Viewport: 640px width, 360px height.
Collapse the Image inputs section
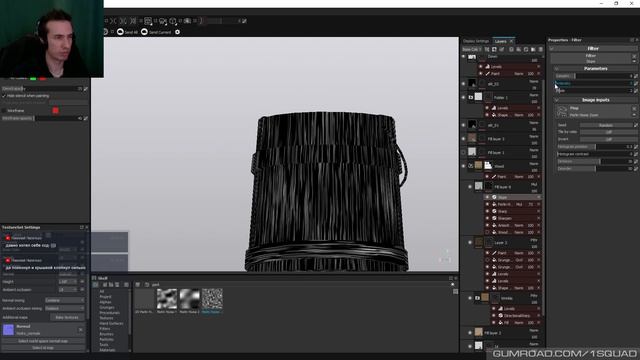(x=557, y=100)
